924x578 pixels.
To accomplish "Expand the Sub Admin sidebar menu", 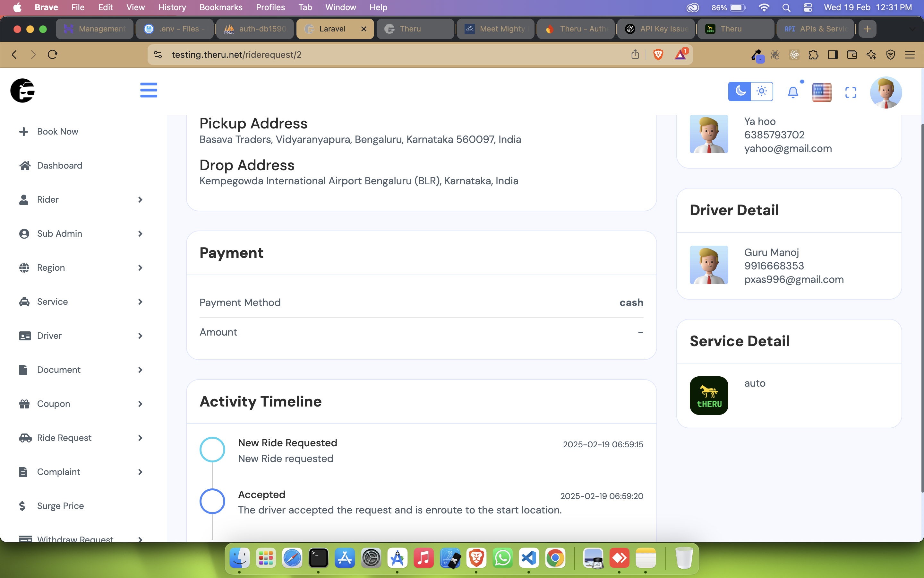I will (80, 233).
